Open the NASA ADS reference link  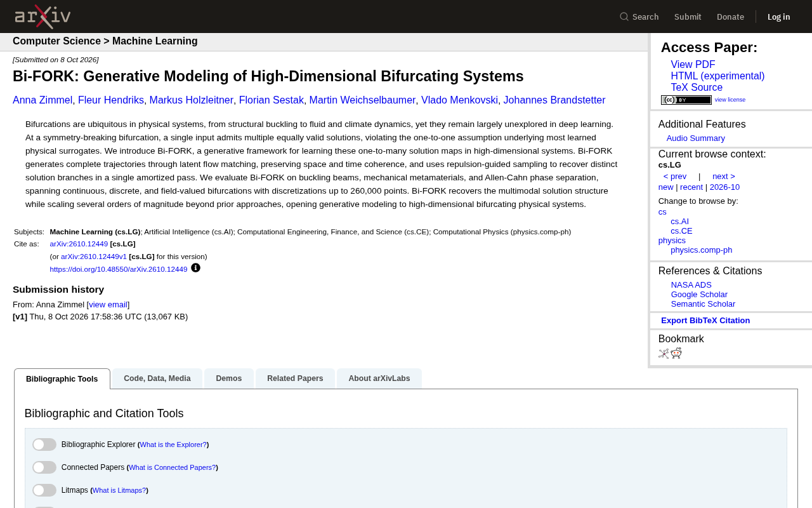point(691,285)
